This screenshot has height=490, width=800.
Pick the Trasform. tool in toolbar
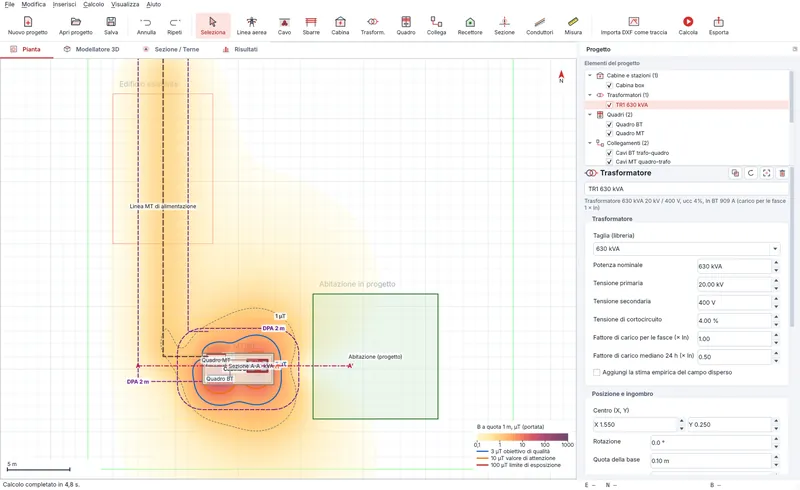[372, 26]
